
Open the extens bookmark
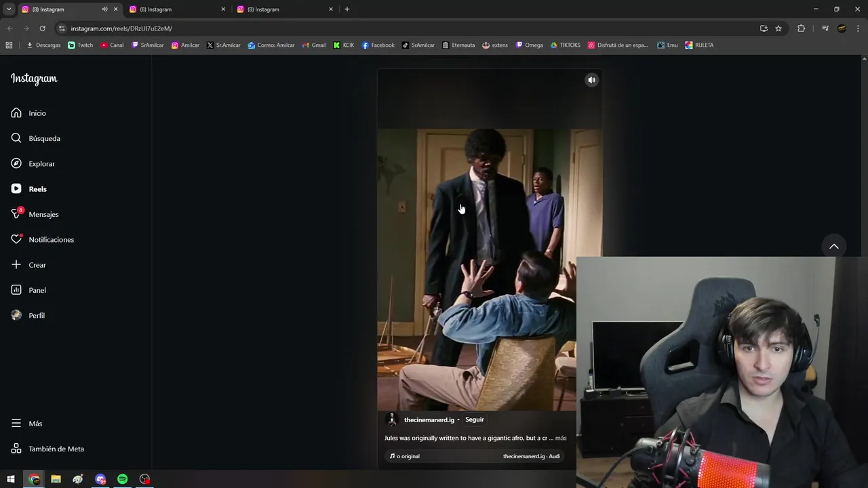[x=495, y=45]
